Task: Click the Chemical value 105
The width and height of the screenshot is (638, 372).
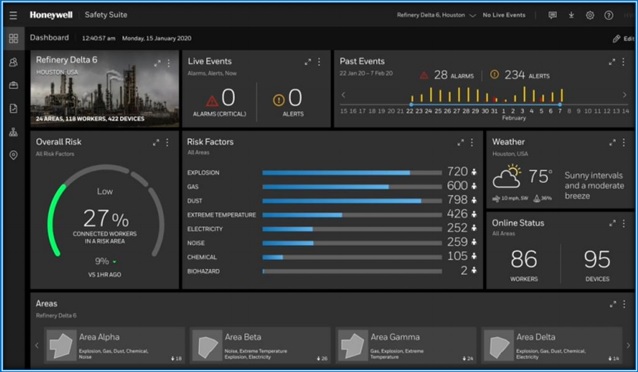Action: click(457, 256)
